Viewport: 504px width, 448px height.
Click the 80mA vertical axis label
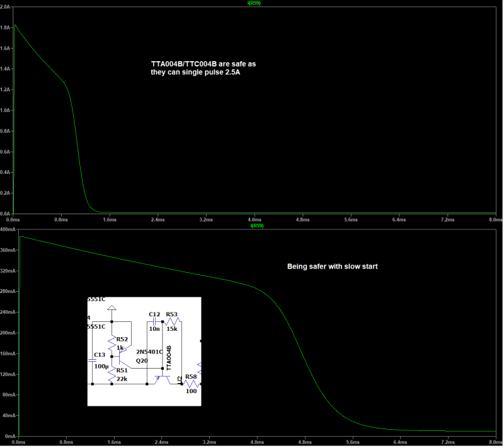pos(9,394)
